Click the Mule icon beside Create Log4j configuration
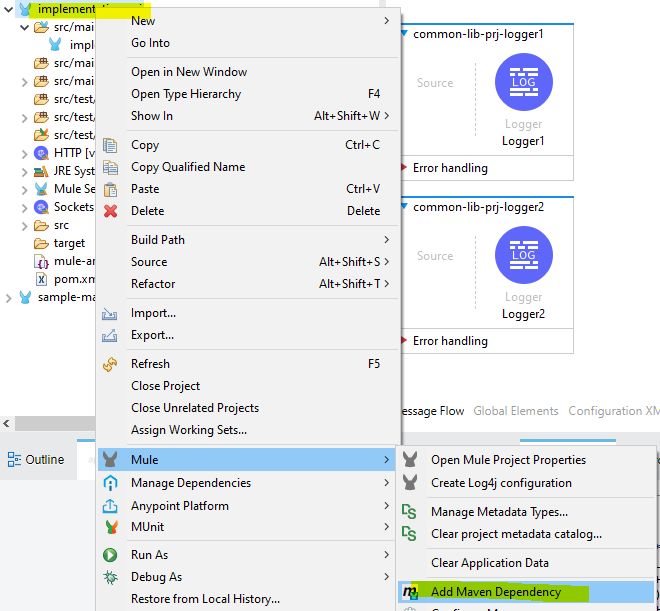 [410, 483]
